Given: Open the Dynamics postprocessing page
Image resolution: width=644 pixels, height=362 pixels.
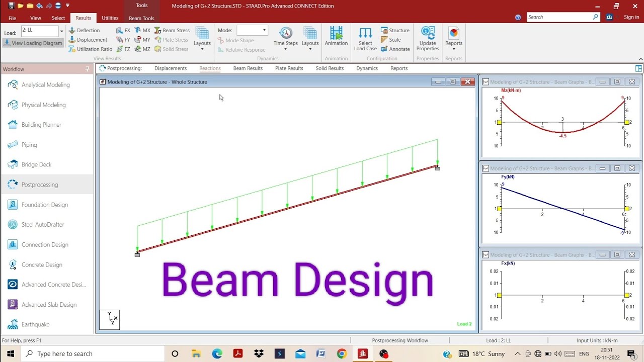Looking at the screenshot, I should 367,68.
